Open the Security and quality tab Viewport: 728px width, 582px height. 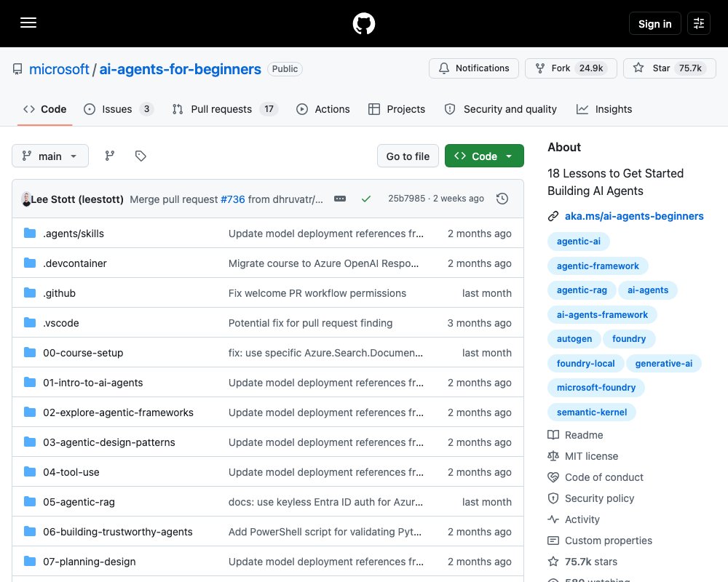point(501,109)
